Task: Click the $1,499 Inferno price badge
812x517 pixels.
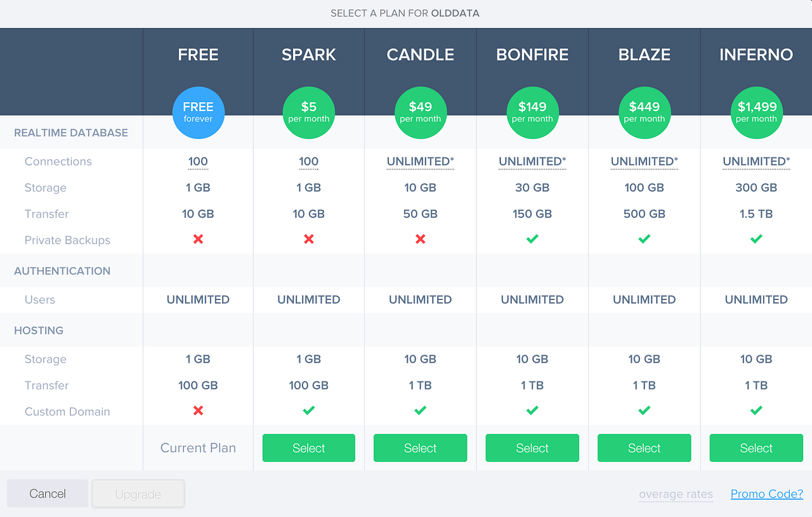Action: pyautogui.click(x=756, y=112)
